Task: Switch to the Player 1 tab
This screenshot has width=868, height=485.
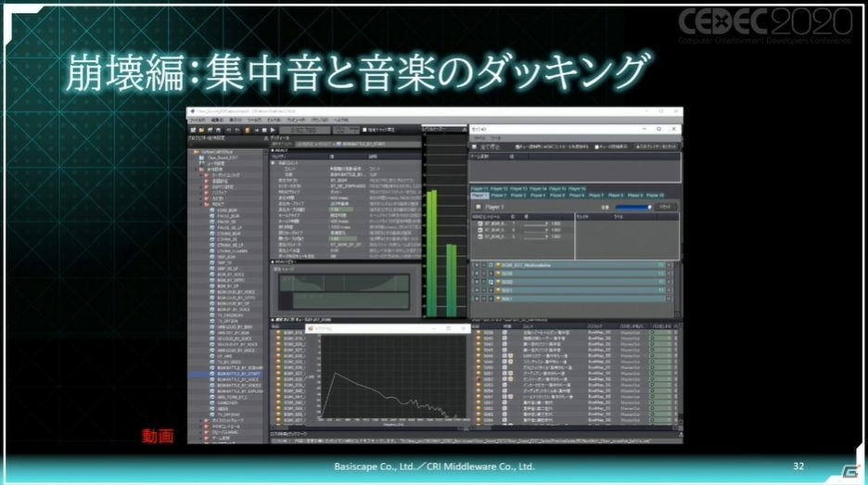Action: [x=479, y=196]
